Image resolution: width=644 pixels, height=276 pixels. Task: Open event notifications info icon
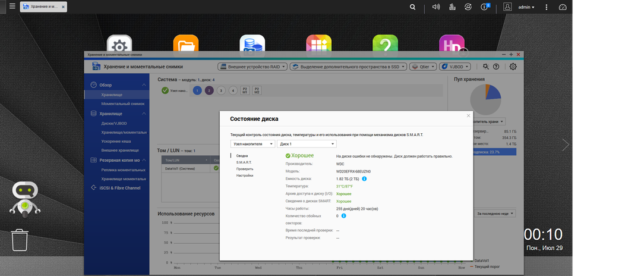pyautogui.click(x=485, y=7)
